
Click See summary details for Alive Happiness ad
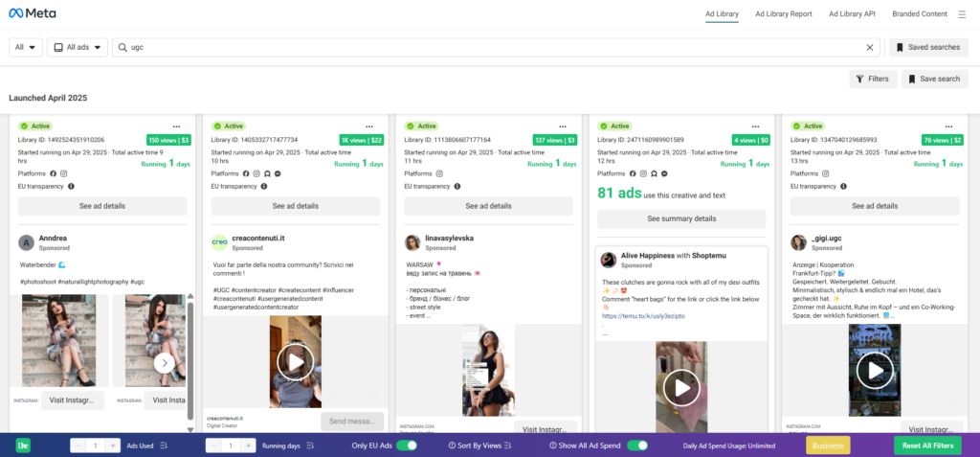681,218
